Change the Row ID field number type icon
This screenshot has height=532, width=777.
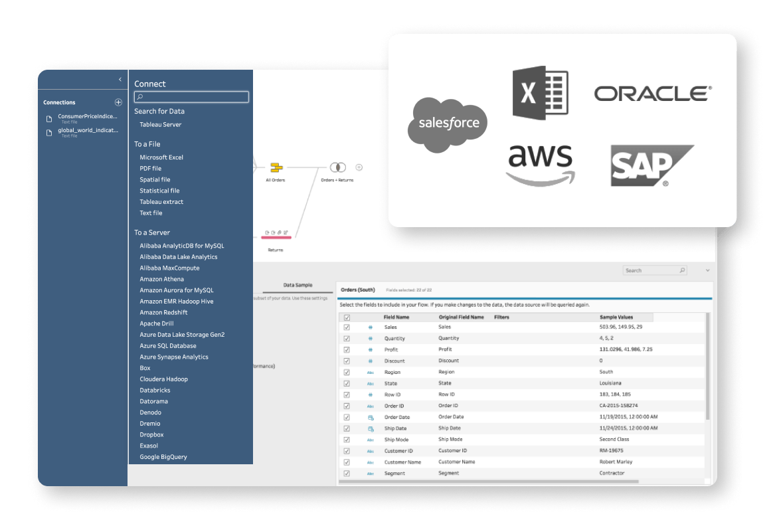370,395
